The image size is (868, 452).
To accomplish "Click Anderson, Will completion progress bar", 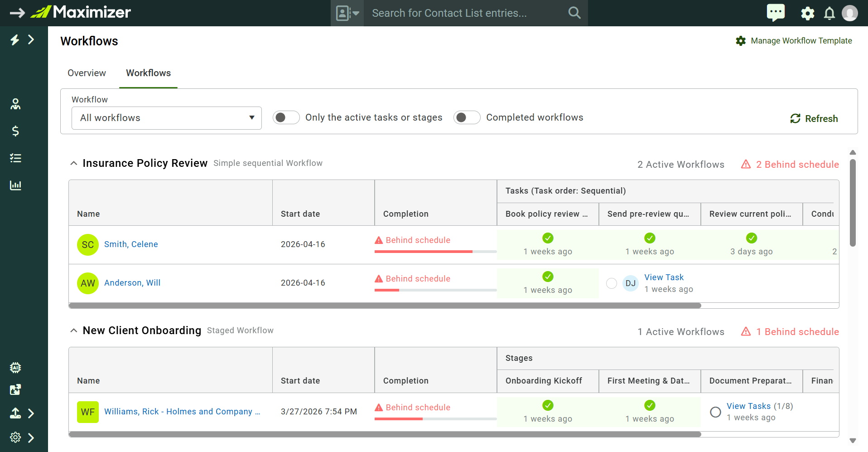I will [x=435, y=290].
